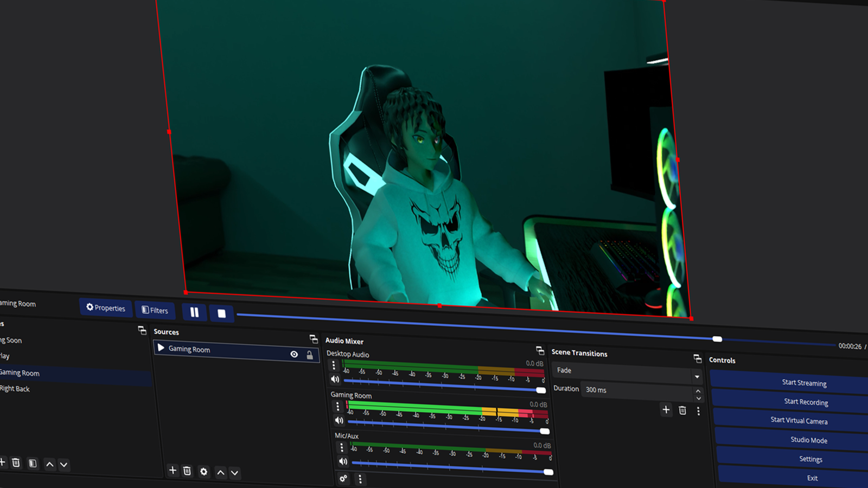Open source properties via the gear icon
Screen dimensions: 868x488
click(x=203, y=472)
